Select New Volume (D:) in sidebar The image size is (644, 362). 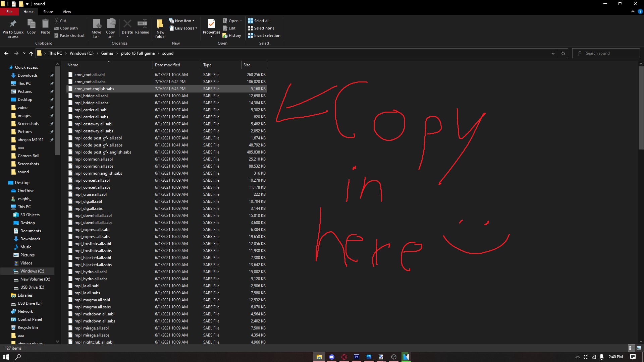pyautogui.click(x=35, y=279)
